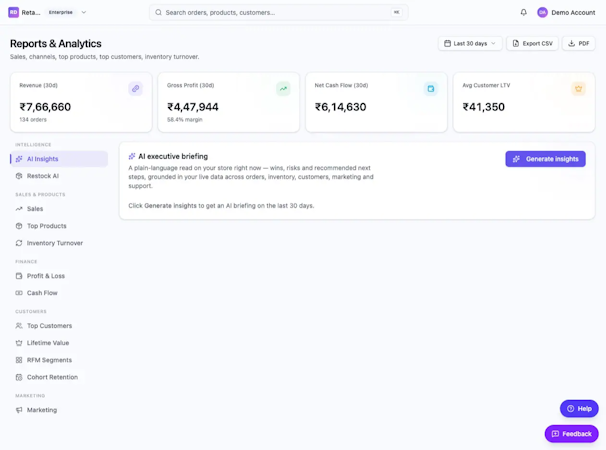Viewport: 606px width, 450px height.
Task: Click the notification bell icon
Action: (523, 12)
